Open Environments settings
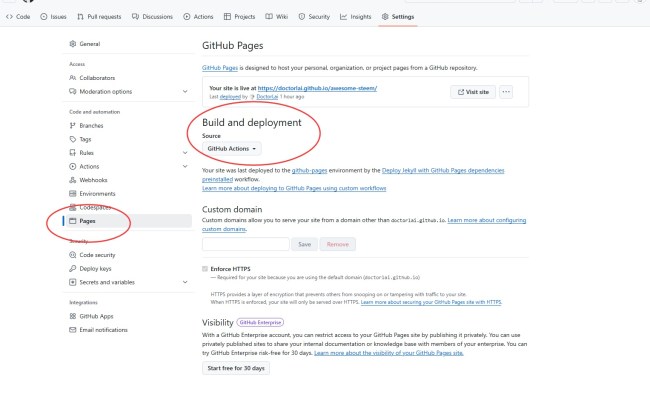 pos(97,194)
